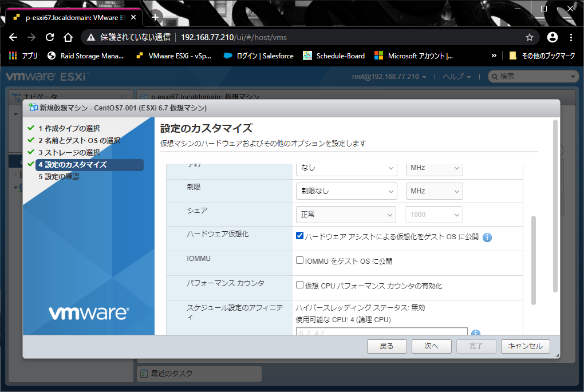Open the Microsoft アカウント bookmark

tap(413, 56)
